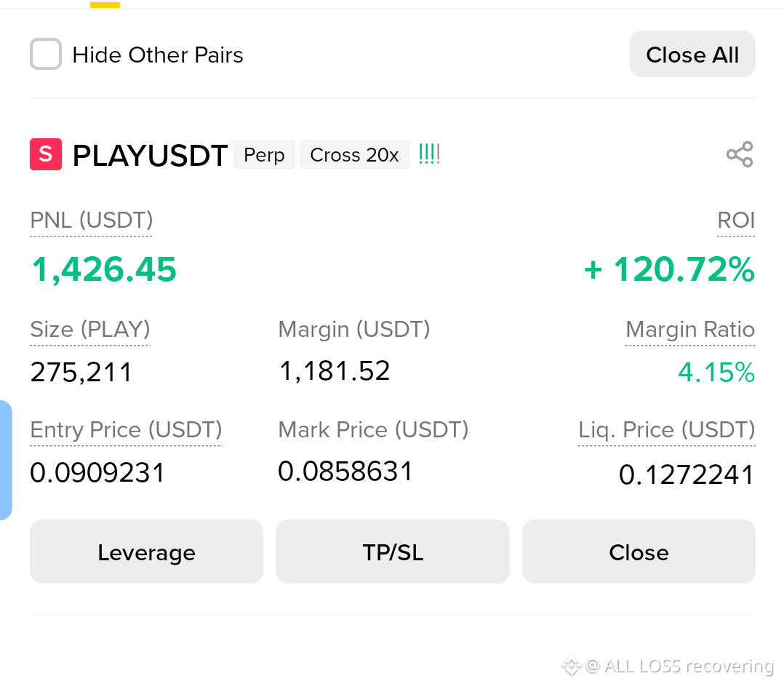Click the Binance watermark logo icon
The image size is (784, 684).
[x=570, y=666]
